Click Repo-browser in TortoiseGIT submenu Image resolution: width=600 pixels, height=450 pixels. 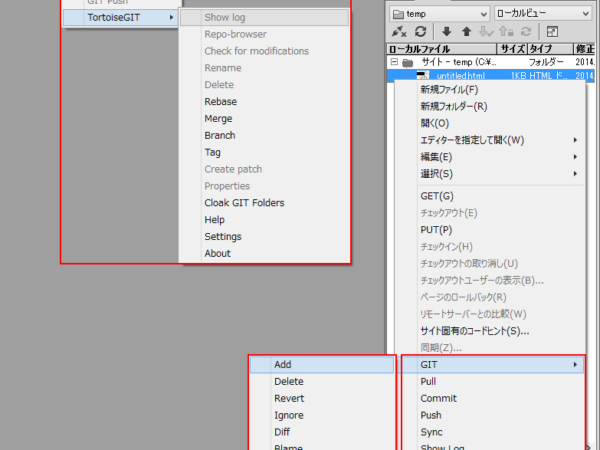coord(235,34)
